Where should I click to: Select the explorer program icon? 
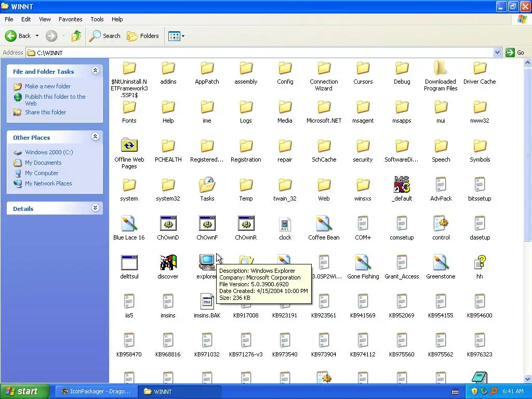207,262
